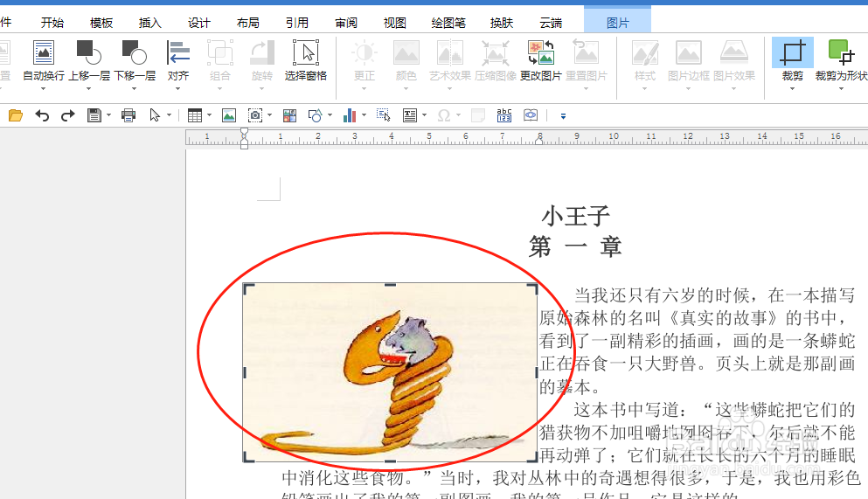Expand the 自动换行 dropdown arrow
The height and width of the screenshot is (499, 868).
pyautogui.click(x=43, y=88)
